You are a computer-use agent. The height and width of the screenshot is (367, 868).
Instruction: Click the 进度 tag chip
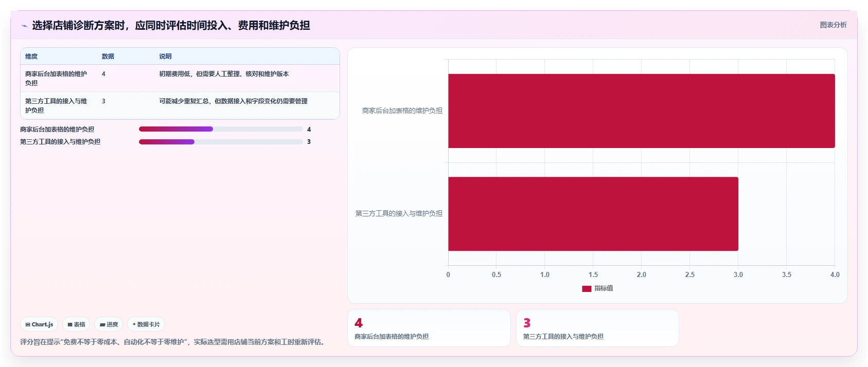coord(109,324)
